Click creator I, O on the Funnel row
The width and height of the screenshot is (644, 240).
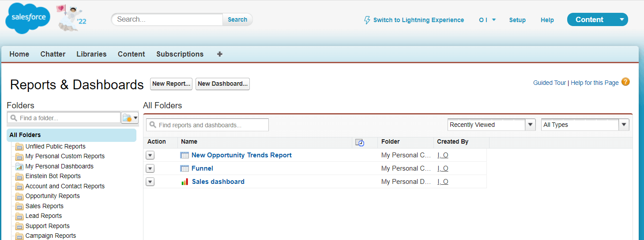[x=443, y=168]
